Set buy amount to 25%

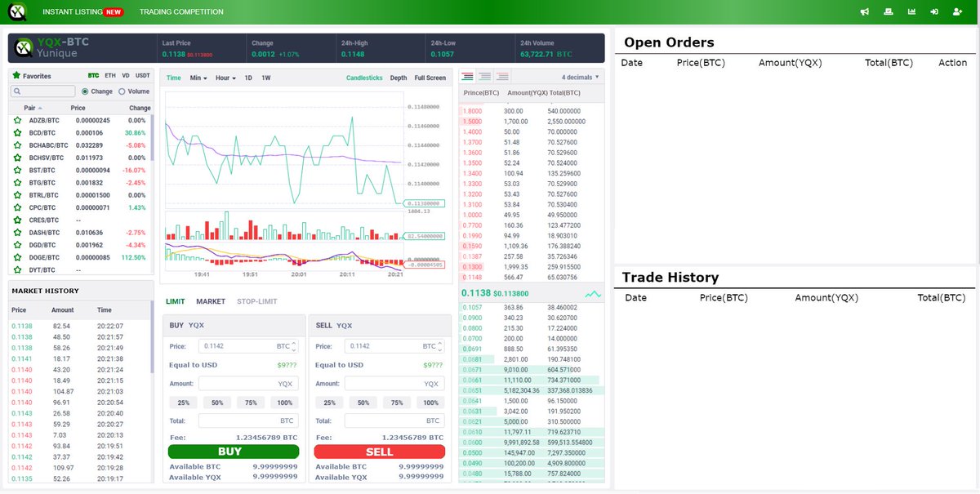tap(184, 403)
